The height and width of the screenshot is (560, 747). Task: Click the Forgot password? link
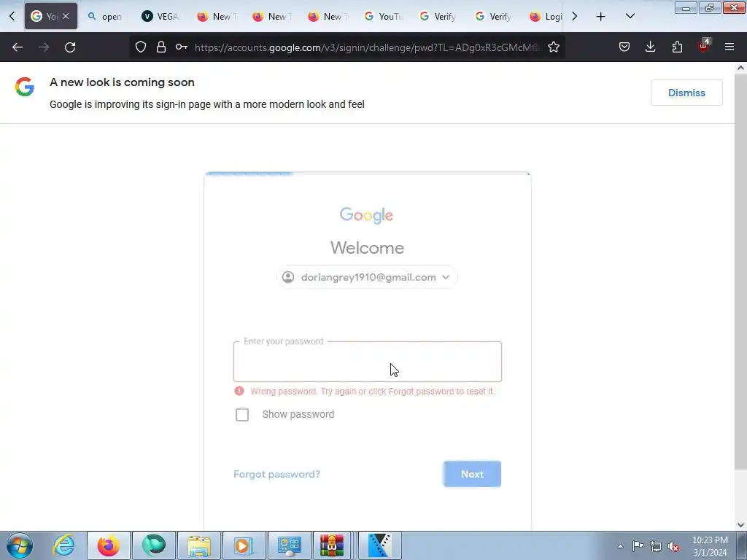[276, 474]
